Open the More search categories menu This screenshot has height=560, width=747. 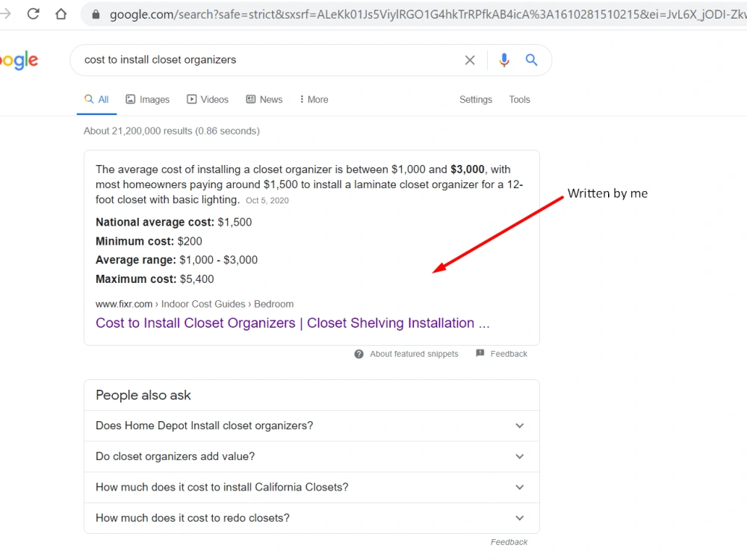point(314,99)
